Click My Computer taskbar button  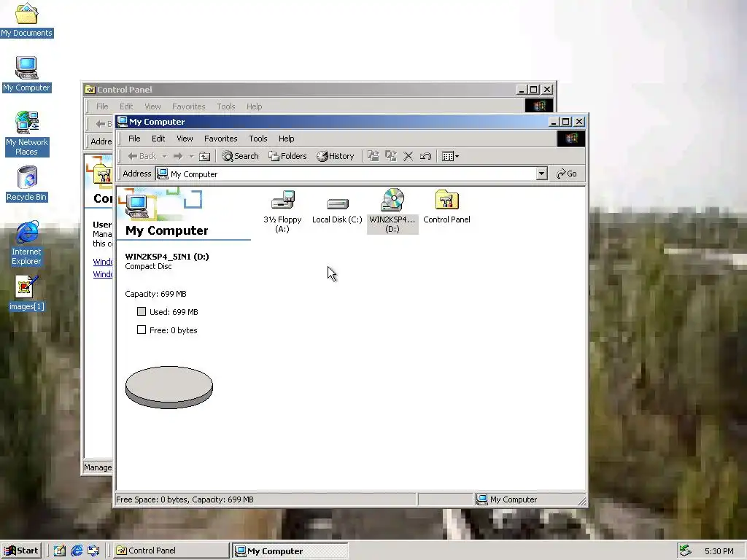click(x=290, y=551)
